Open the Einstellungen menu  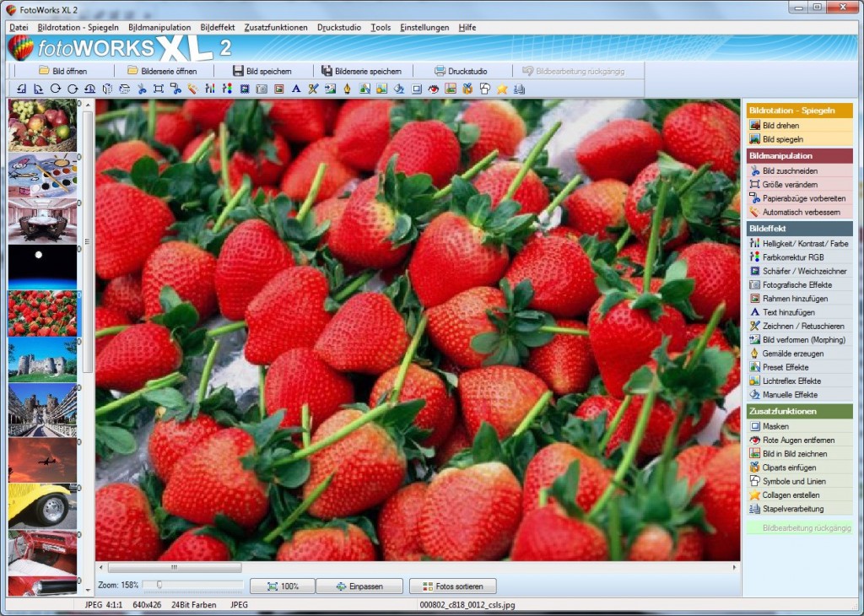[424, 27]
